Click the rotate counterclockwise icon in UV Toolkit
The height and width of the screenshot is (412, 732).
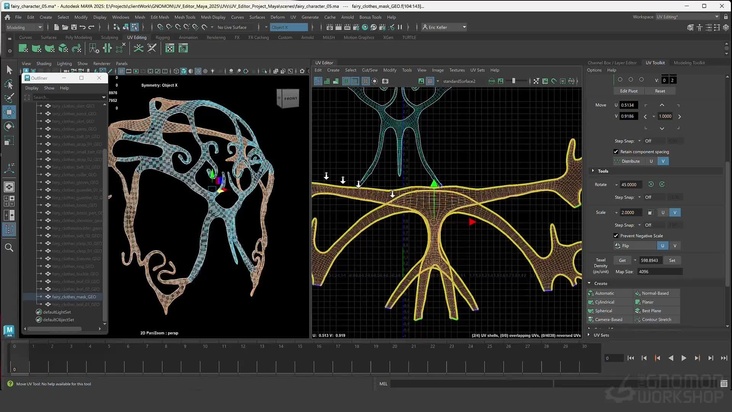(x=651, y=184)
